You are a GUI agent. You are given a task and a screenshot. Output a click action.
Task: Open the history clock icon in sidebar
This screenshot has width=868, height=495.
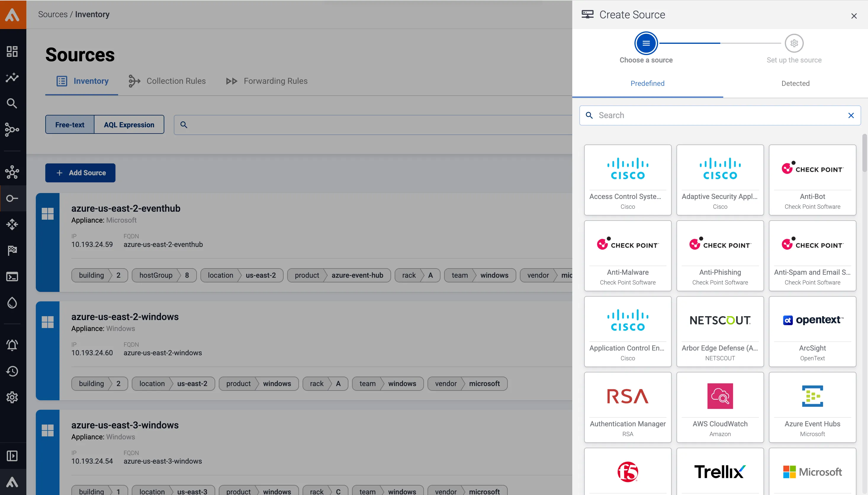click(x=12, y=371)
